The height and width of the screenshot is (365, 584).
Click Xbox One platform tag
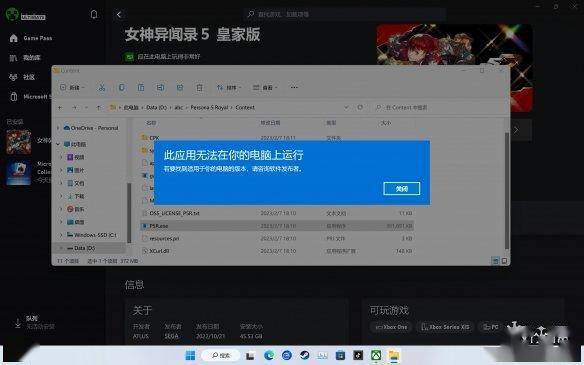point(391,327)
